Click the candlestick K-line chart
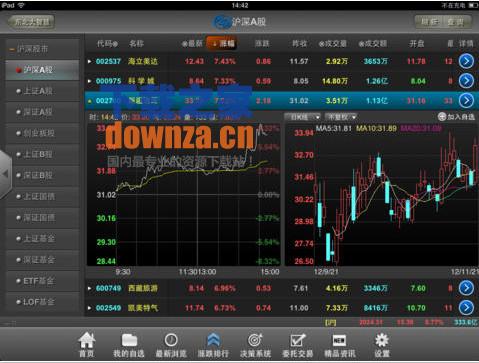This screenshot has height=363, width=479. pyautogui.click(x=382, y=195)
